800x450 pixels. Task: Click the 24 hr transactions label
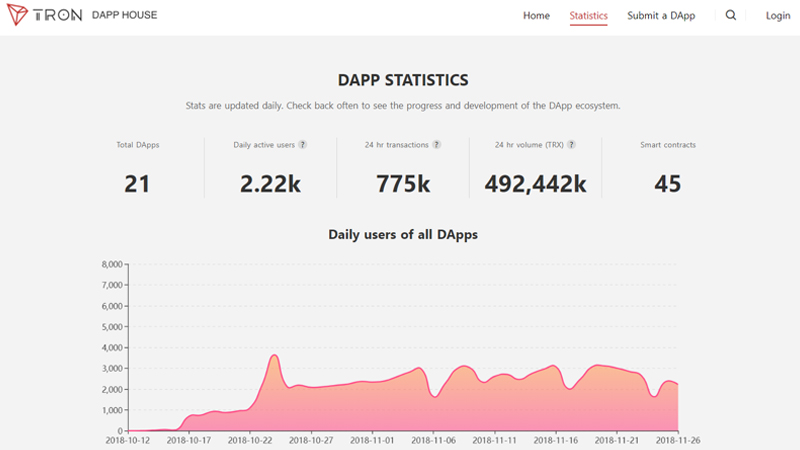click(x=396, y=145)
